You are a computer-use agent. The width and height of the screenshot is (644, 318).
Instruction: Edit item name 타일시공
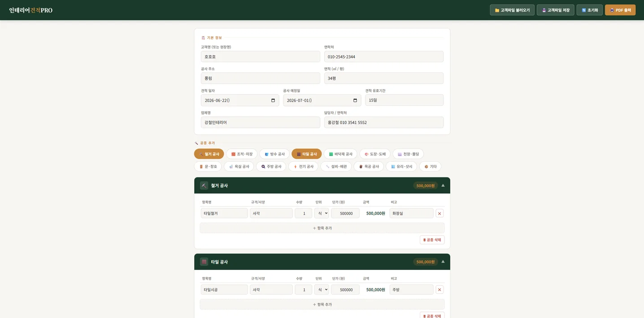point(224,290)
